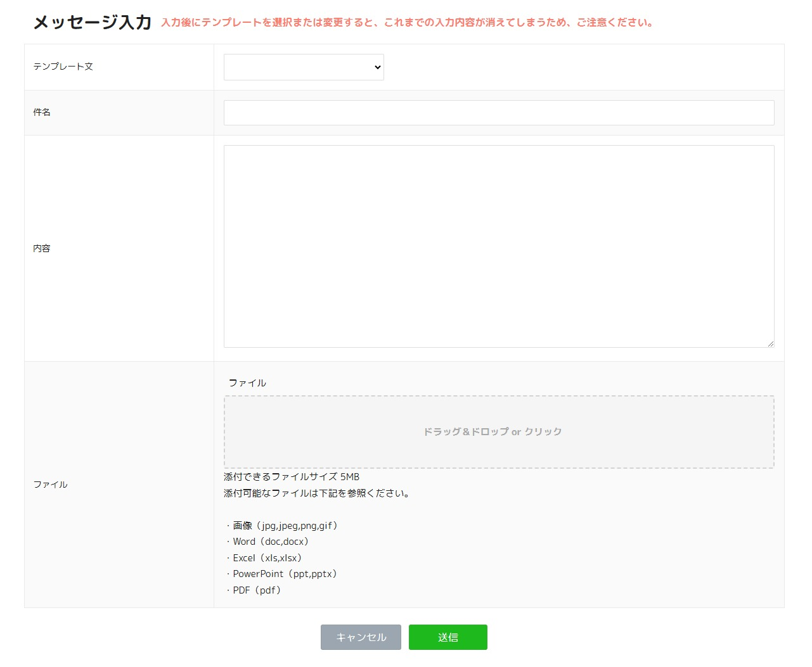Viewport: 812px width, 667px height.
Task: Click the Excel（xls,xlsx） line
Action: coord(264,558)
